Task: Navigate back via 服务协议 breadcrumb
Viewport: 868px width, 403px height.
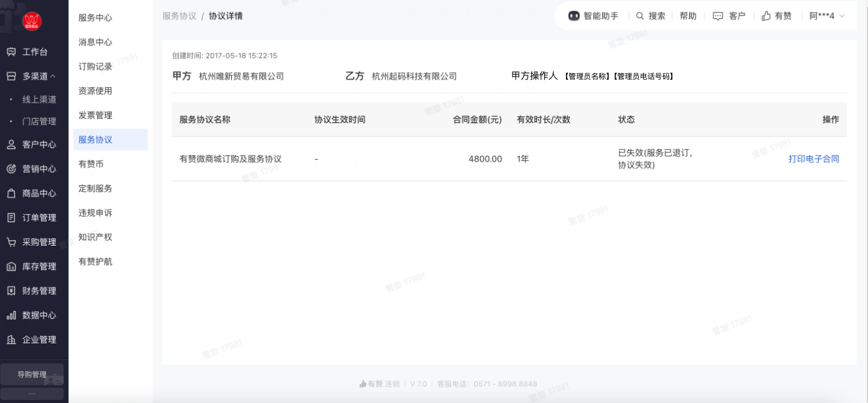Action: coord(179,16)
